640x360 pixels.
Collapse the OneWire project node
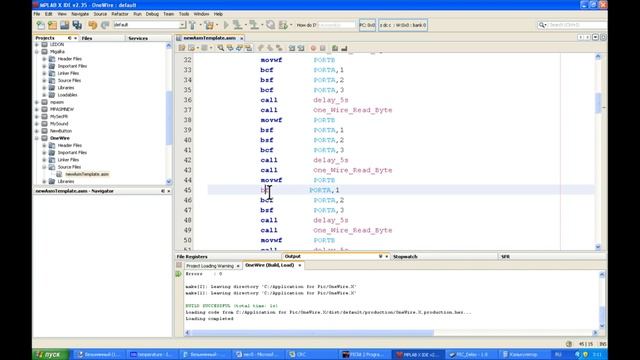(37, 138)
